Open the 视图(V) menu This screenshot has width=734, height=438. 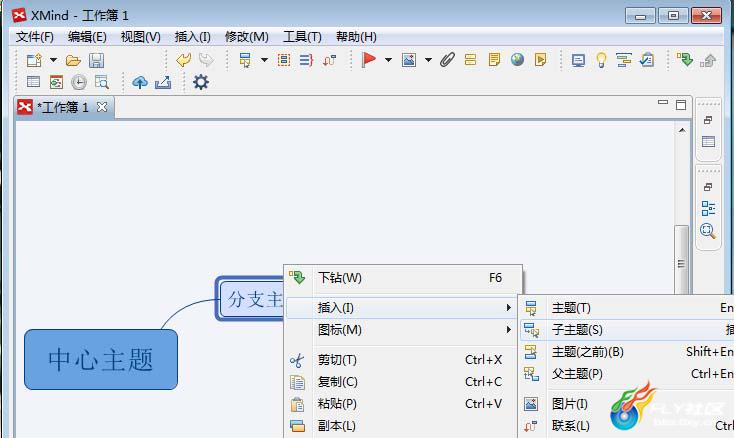click(140, 36)
